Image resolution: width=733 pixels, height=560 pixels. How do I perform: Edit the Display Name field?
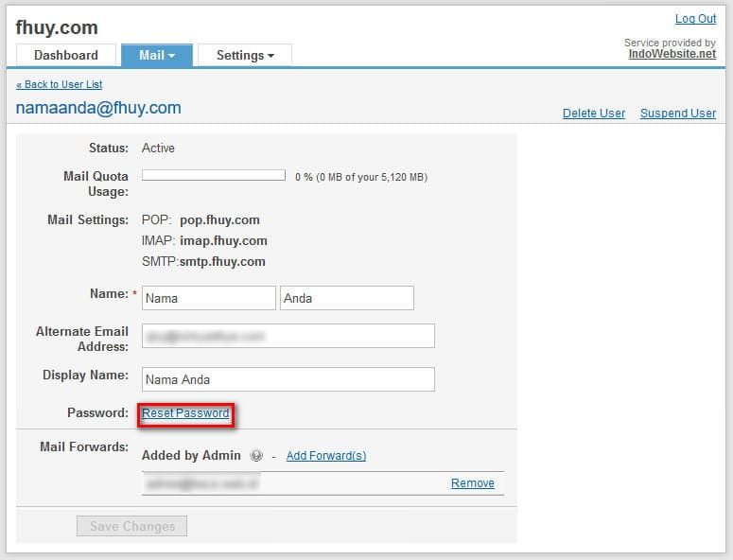[x=288, y=379]
